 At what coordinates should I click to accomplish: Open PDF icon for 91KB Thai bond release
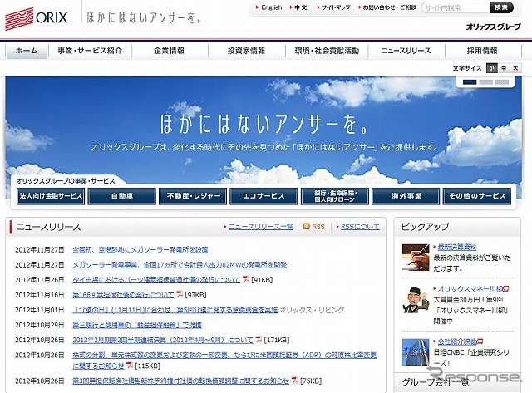[x=246, y=279]
